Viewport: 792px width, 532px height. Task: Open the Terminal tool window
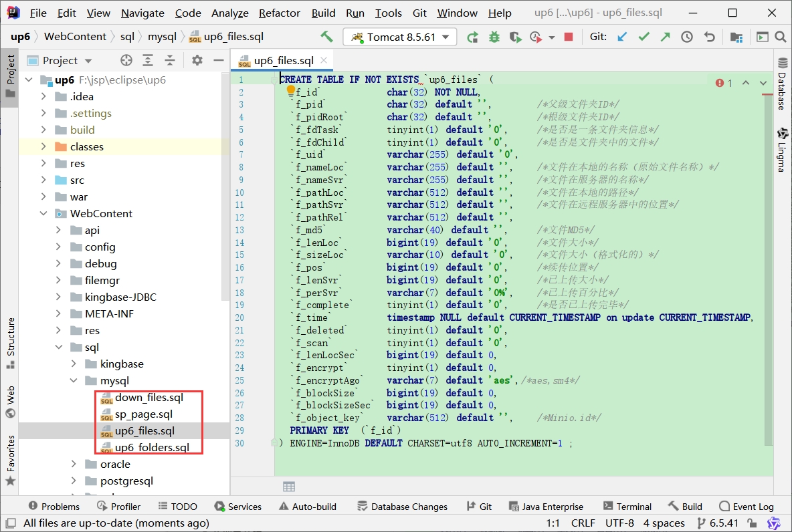click(627, 507)
